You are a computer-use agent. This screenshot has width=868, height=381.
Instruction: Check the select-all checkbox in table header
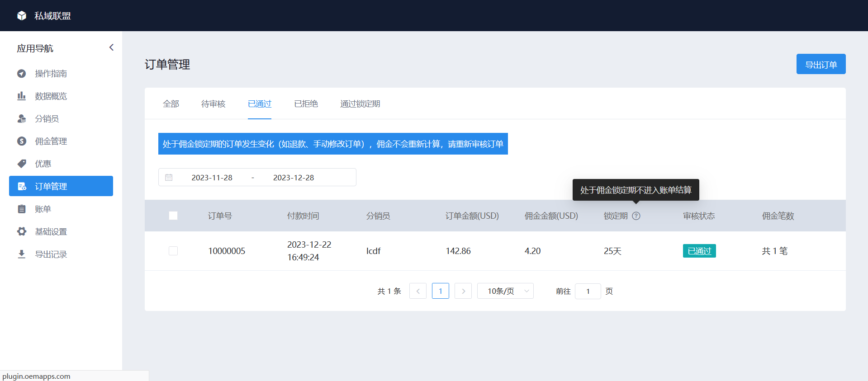click(173, 216)
